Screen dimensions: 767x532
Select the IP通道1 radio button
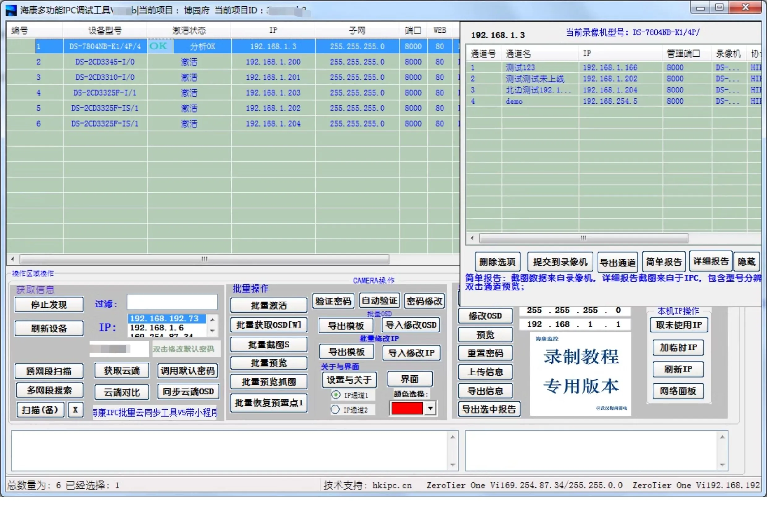[x=336, y=395]
